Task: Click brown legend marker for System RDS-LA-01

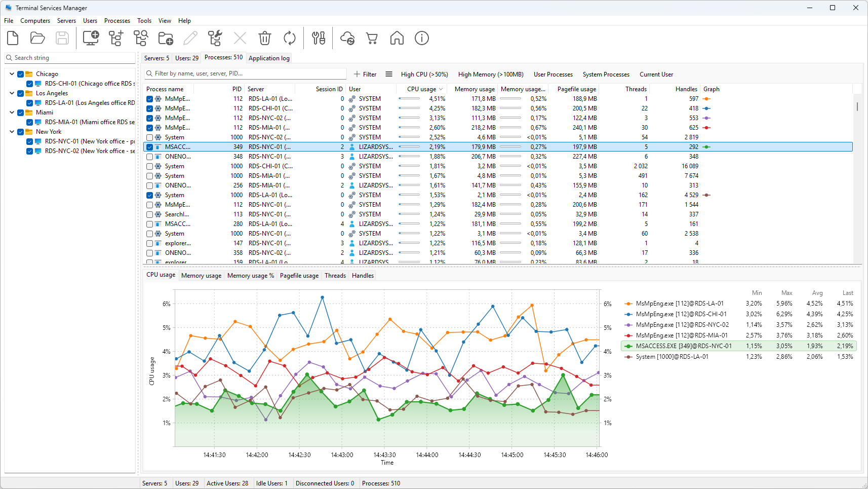Action: click(628, 357)
